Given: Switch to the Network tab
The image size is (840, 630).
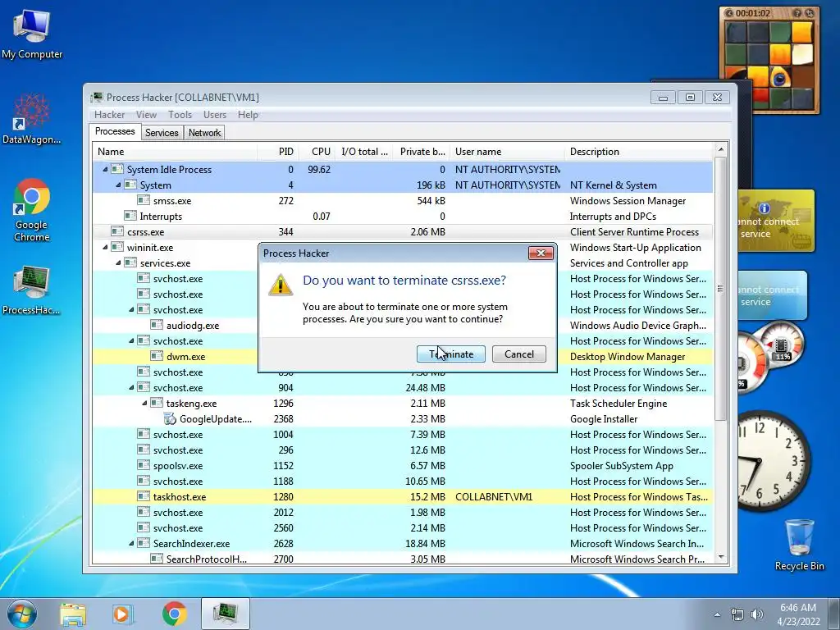Looking at the screenshot, I should pyautogui.click(x=204, y=133).
